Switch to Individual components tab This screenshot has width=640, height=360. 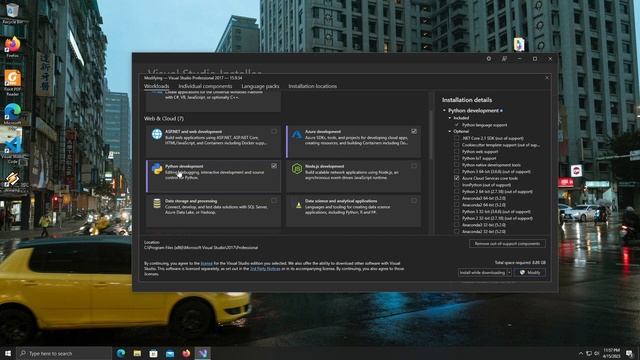pos(205,86)
